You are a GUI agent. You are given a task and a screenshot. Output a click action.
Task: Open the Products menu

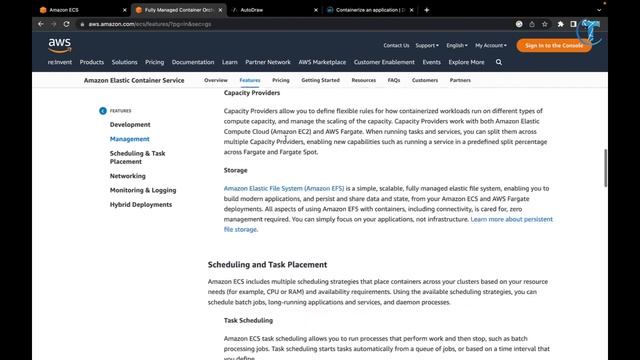pos(92,62)
